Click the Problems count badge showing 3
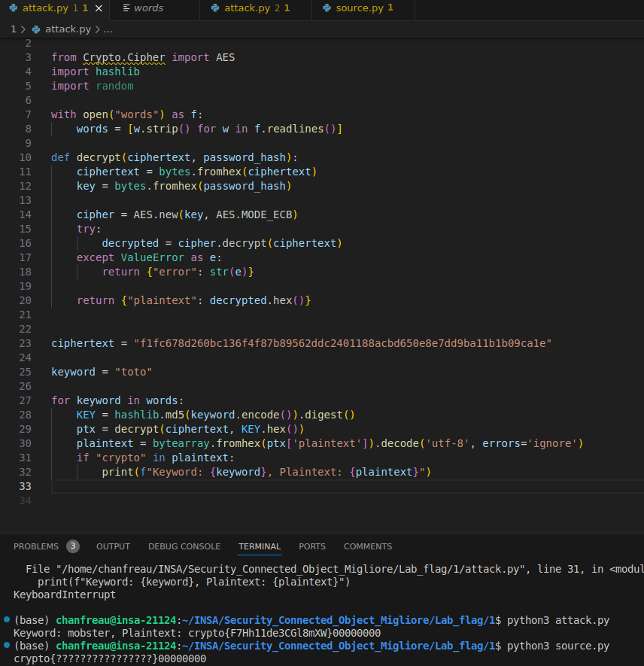The image size is (644, 666). [x=73, y=546]
